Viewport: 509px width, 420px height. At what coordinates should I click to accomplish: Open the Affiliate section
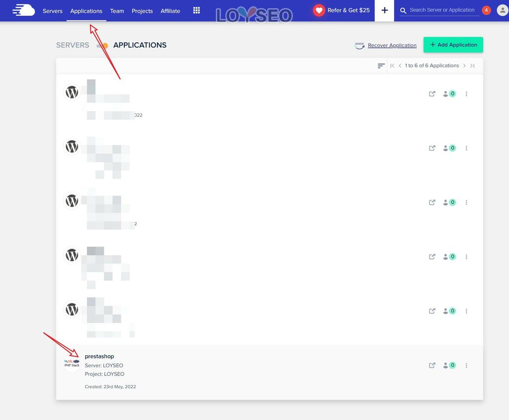[x=170, y=11]
